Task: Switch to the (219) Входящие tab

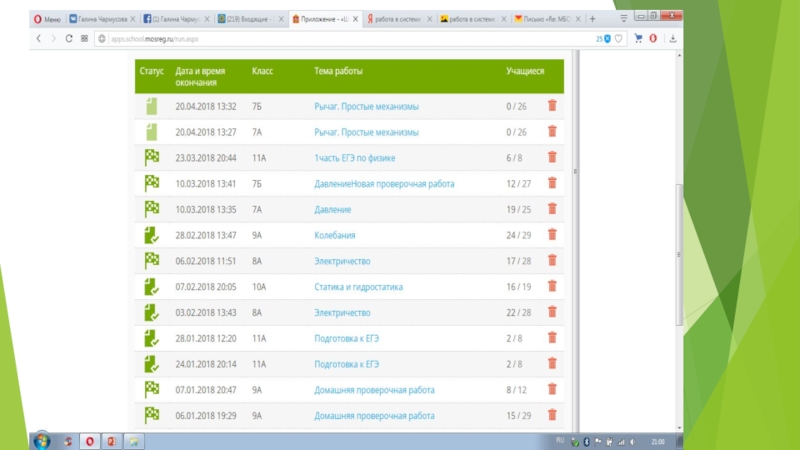Action: pyautogui.click(x=258, y=18)
